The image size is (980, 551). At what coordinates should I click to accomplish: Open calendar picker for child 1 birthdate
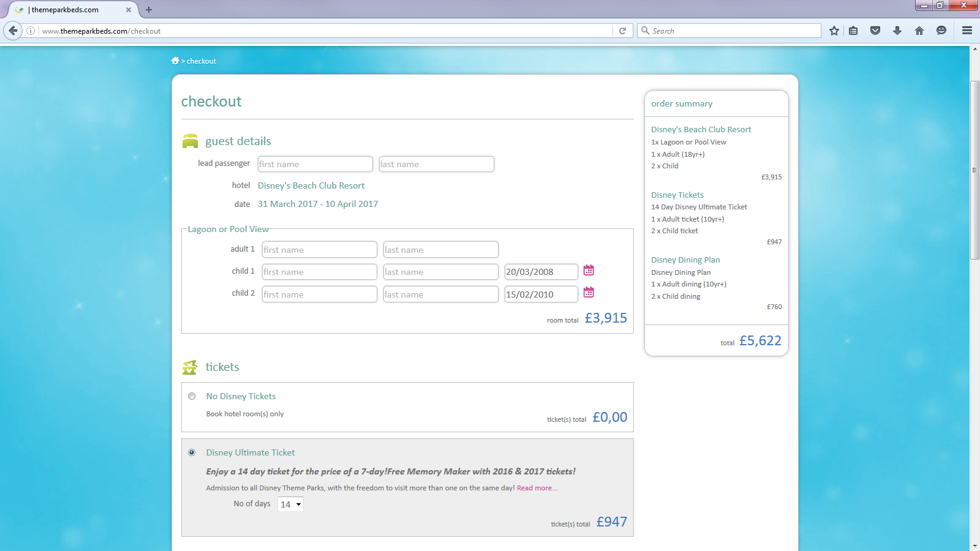589,270
